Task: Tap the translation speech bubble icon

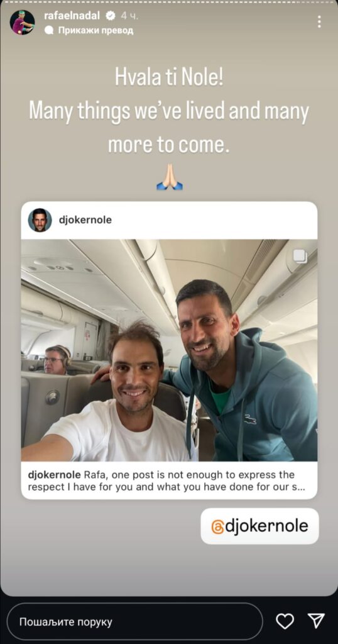Action: point(49,30)
